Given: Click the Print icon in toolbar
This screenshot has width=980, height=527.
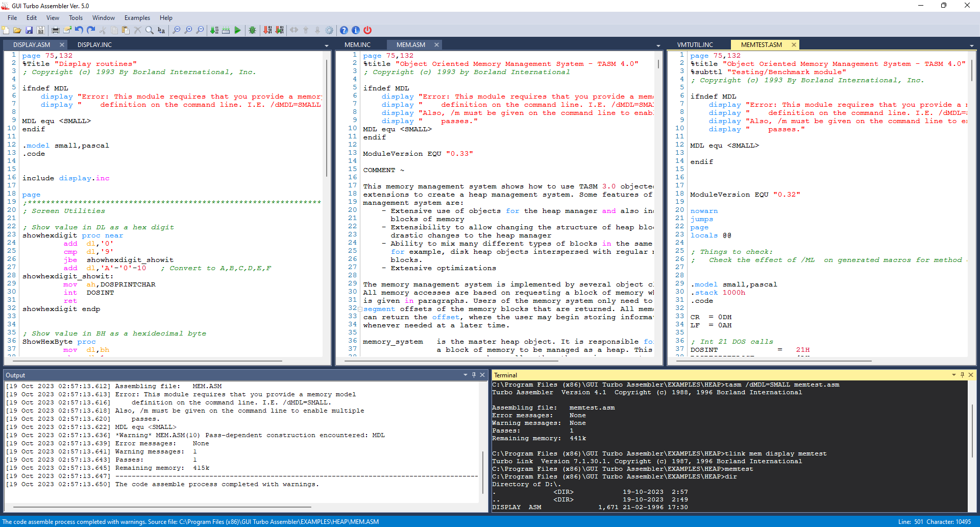Looking at the screenshot, I should (x=55, y=31).
